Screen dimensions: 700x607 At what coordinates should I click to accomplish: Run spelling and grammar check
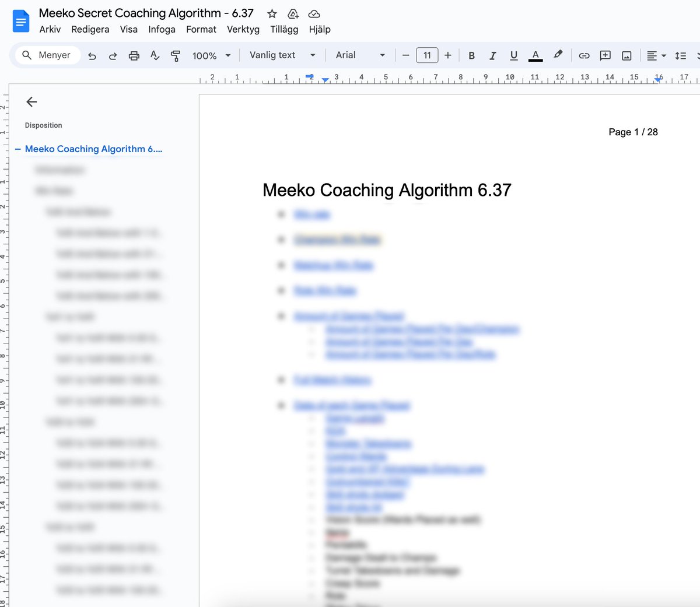pyautogui.click(x=155, y=56)
